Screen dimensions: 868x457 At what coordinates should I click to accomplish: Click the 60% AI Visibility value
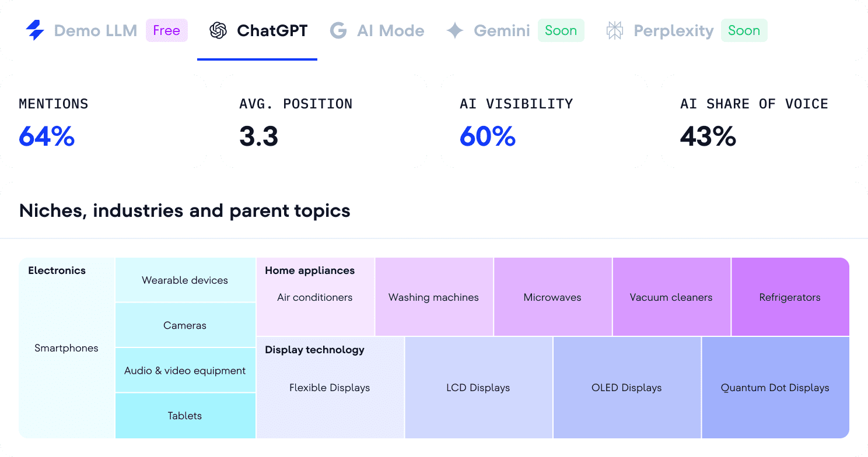(x=488, y=136)
